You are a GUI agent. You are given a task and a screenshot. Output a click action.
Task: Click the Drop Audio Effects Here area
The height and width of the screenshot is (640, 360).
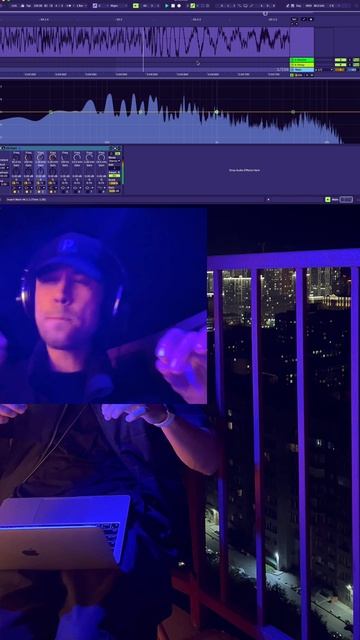click(244, 170)
